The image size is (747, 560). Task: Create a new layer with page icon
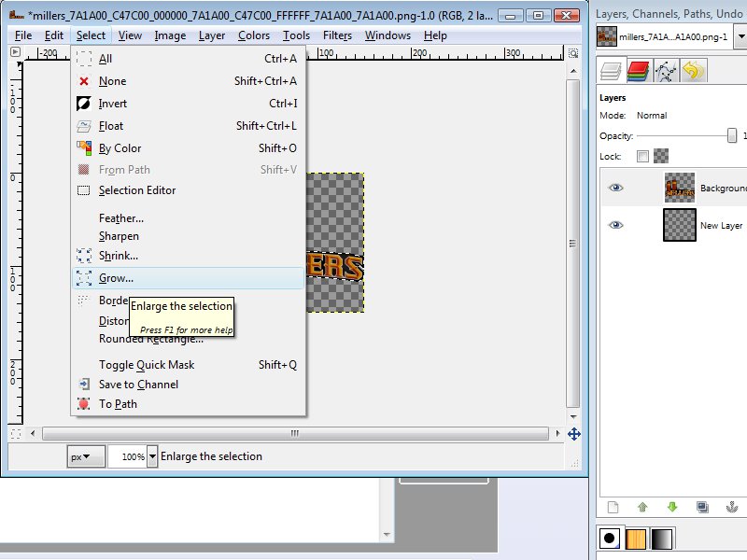(613, 508)
